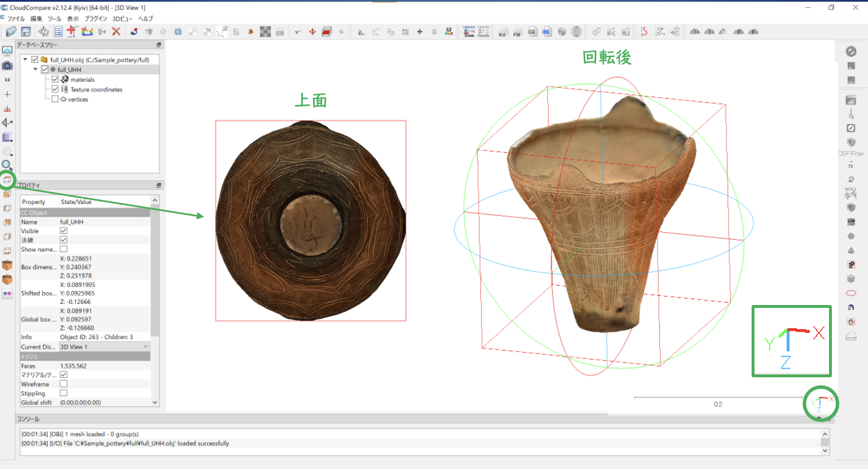Open the ファイル menu
Screen dimensions: 868x469
(x=15, y=18)
